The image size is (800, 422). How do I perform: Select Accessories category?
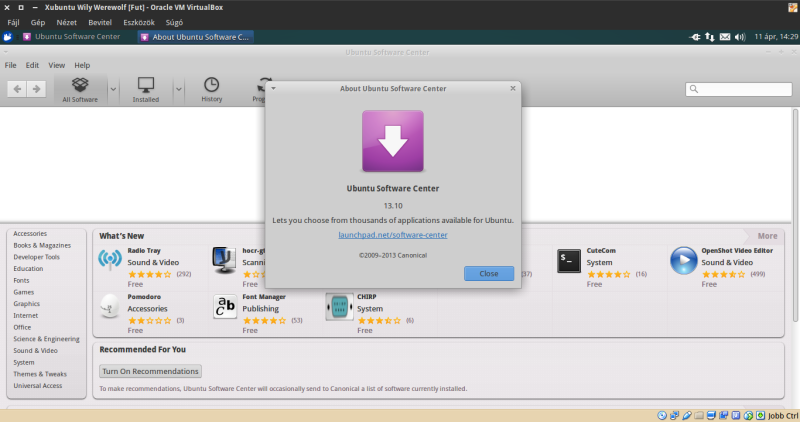tap(30, 233)
